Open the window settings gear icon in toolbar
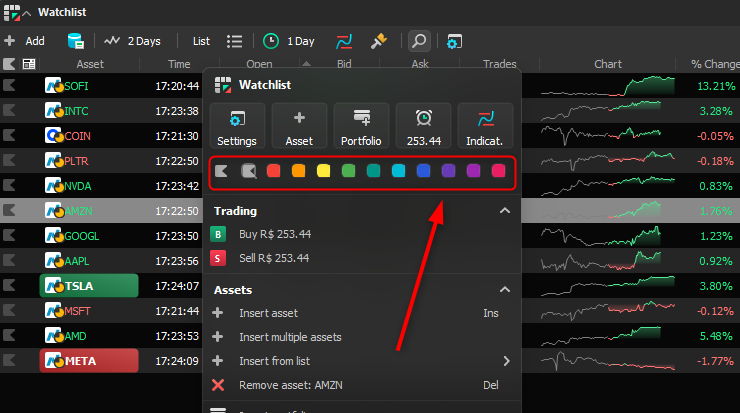 pyautogui.click(x=454, y=41)
